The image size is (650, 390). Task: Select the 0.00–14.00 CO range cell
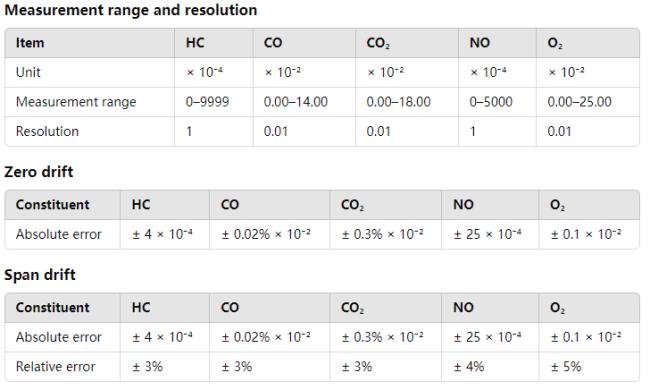pos(296,102)
